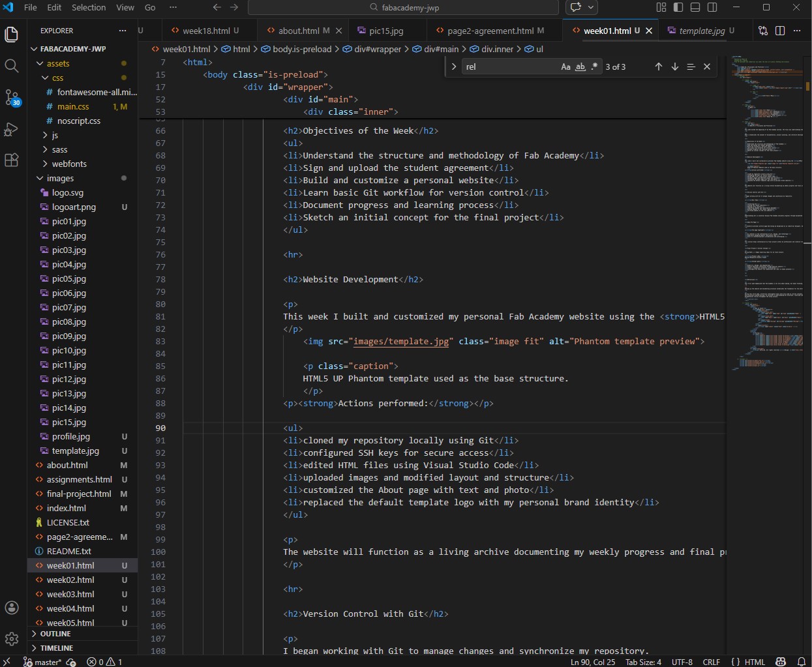Toggle Find in Selection option
Viewport: 812px width, 667px height.
pyautogui.click(x=691, y=67)
